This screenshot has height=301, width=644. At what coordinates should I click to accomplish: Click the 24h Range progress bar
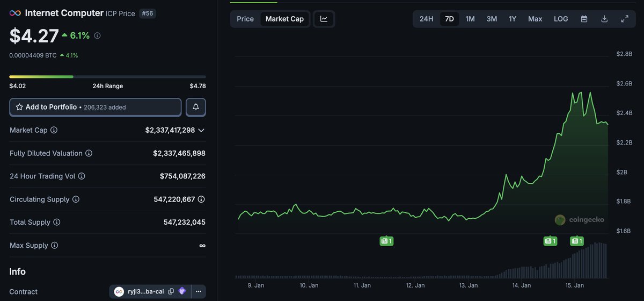coord(107,77)
